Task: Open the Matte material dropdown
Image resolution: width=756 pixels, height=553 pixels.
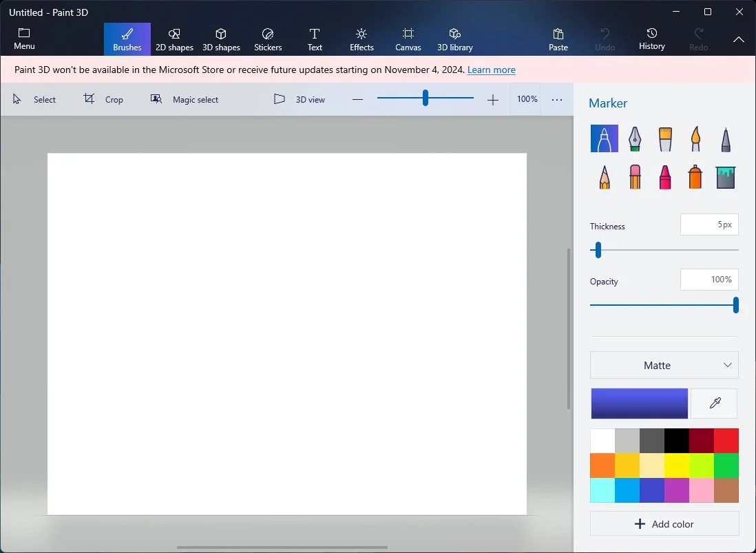Action: (x=664, y=365)
